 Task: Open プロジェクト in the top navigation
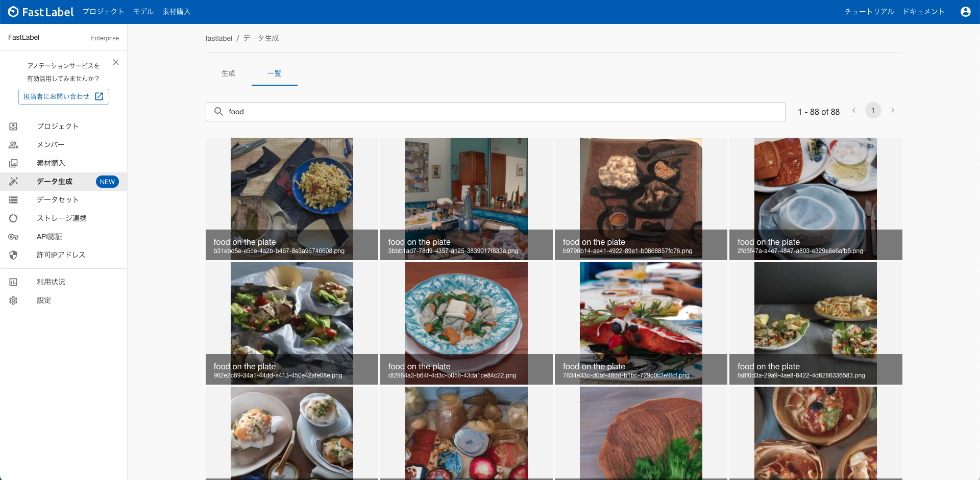(104, 12)
